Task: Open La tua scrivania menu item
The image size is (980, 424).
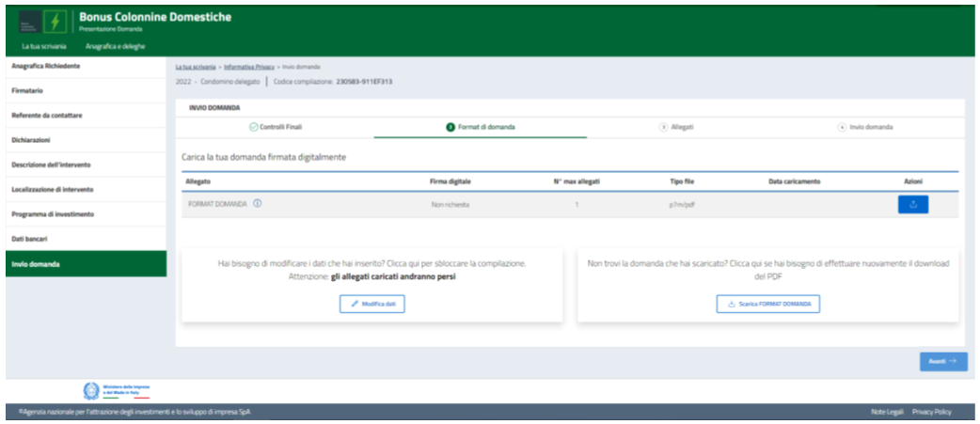Action: coord(39,44)
